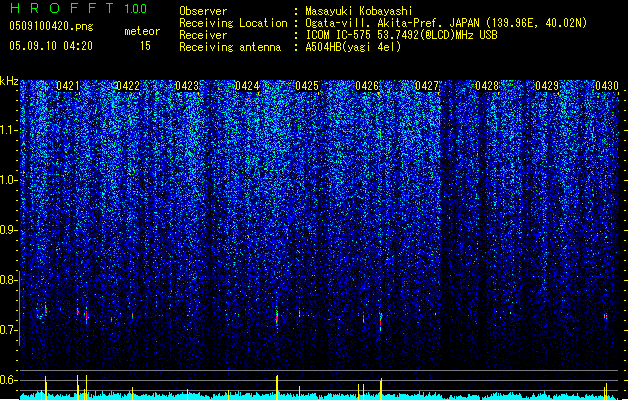Click the 0427 time marker
The image size is (629, 400).
coord(427,86)
